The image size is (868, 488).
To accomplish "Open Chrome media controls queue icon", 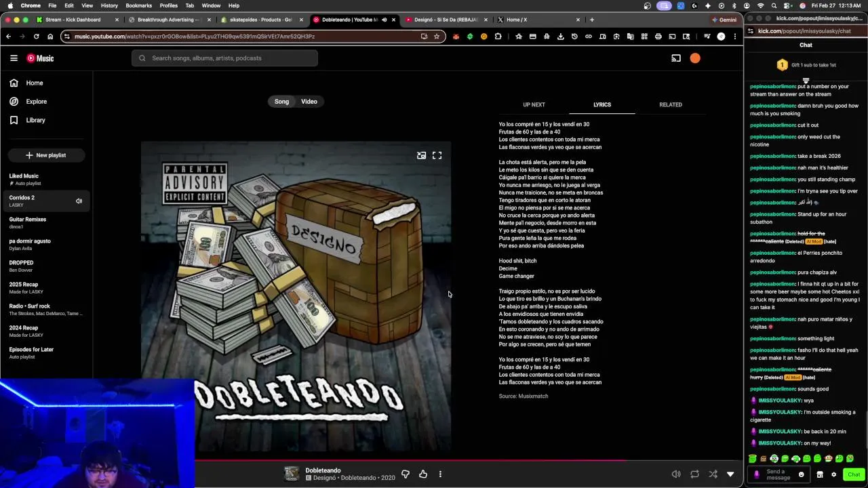I will tap(707, 37).
